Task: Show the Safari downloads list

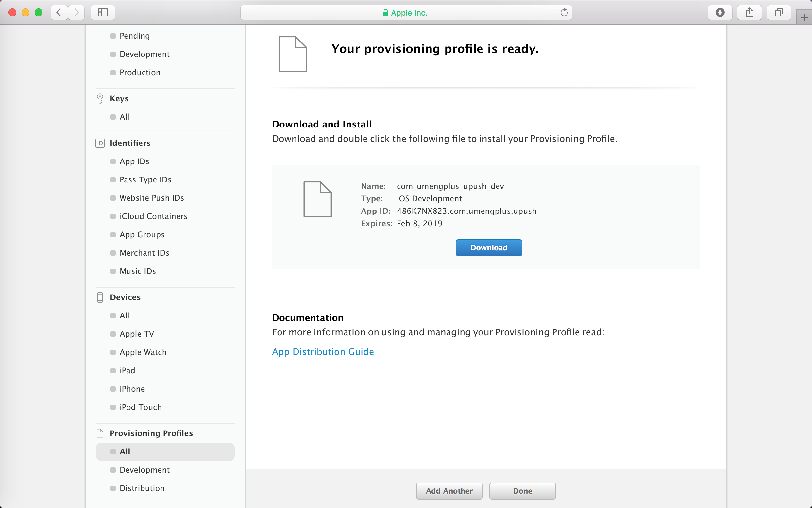Action: coord(720,13)
